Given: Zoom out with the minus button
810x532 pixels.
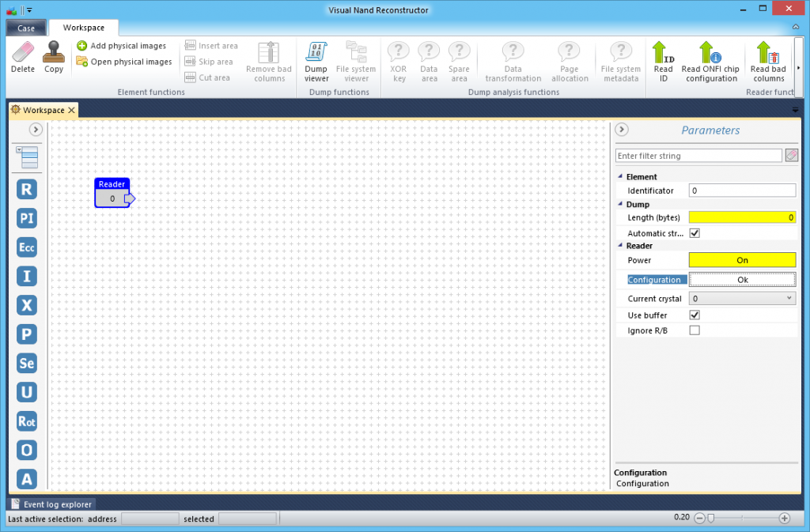Looking at the screenshot, I should click(x=699, y=518).
